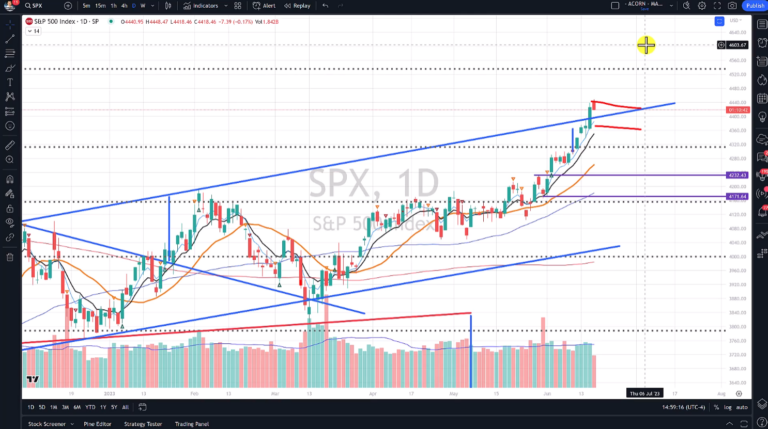
Task: Click the SPX symbol search field
Action: coord(40,5)
